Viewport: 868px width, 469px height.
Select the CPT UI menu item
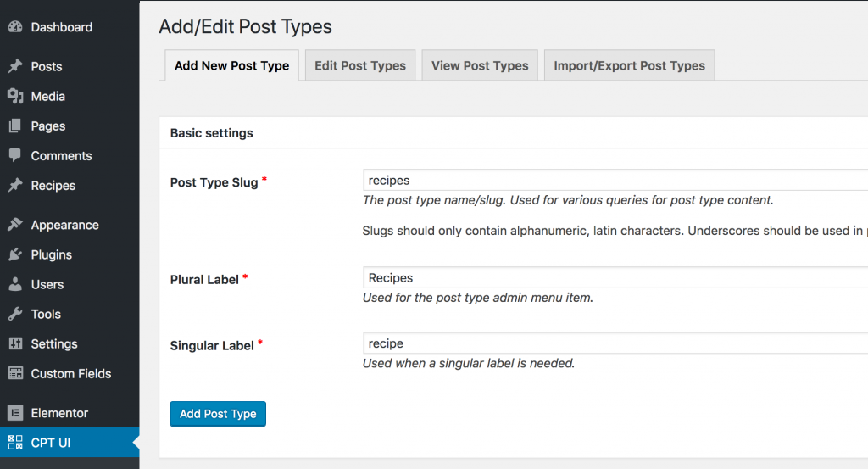(51, 442)
